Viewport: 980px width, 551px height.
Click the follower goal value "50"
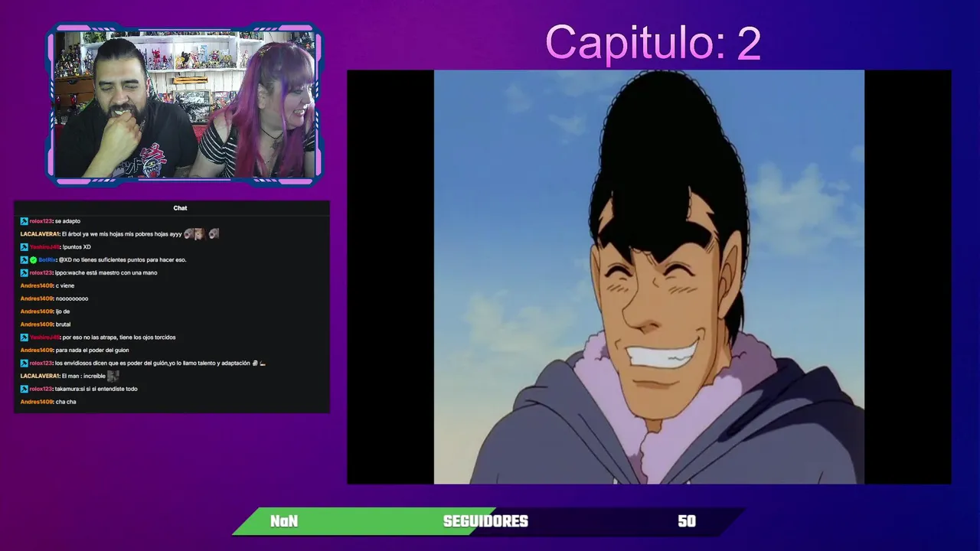pos(687,521)
